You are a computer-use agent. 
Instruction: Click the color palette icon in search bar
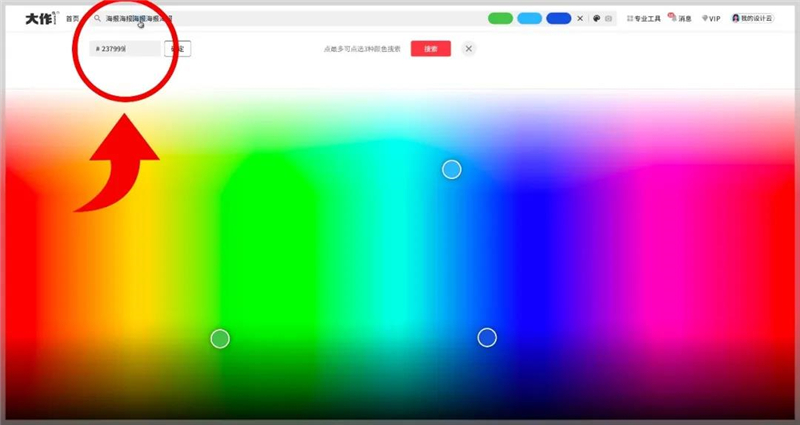click(x=596, y=18)
